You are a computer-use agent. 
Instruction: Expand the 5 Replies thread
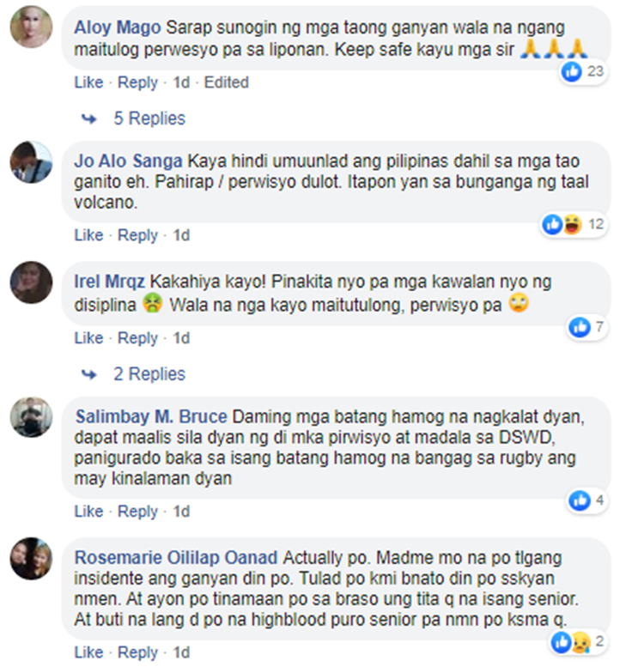[x=149, y=118]
